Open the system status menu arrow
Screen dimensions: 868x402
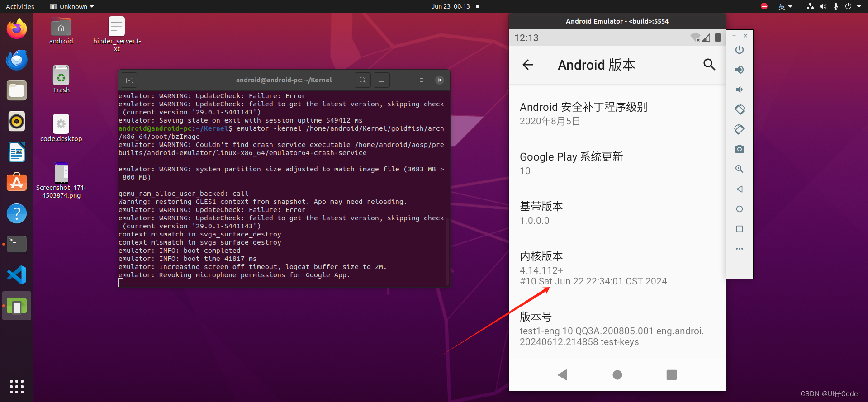coord(859,6)
